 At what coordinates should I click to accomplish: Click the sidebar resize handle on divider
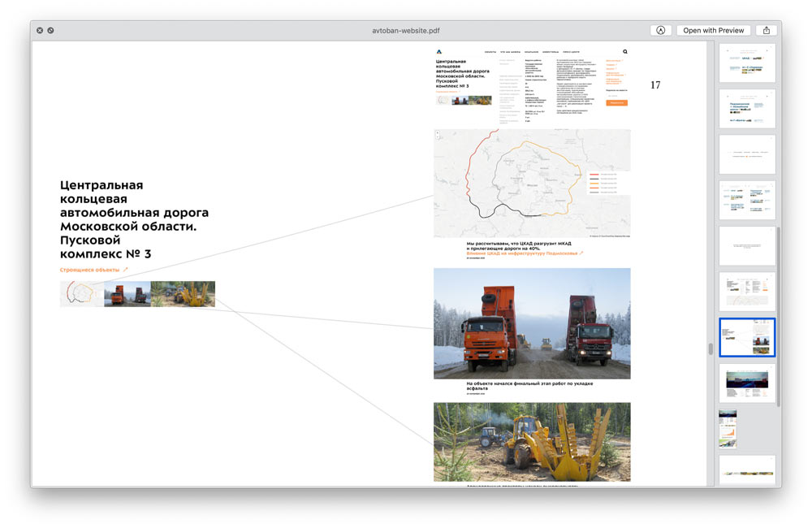point(710,349)
